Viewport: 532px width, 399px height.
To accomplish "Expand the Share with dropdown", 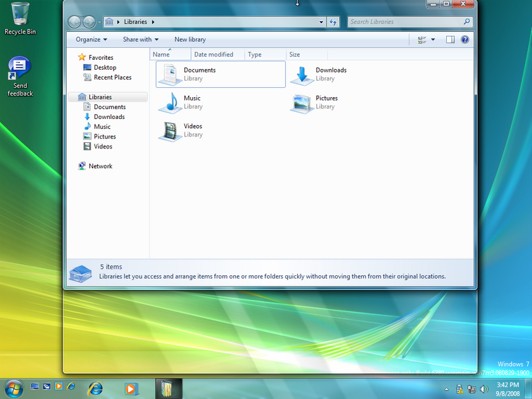I will [140, 39].
